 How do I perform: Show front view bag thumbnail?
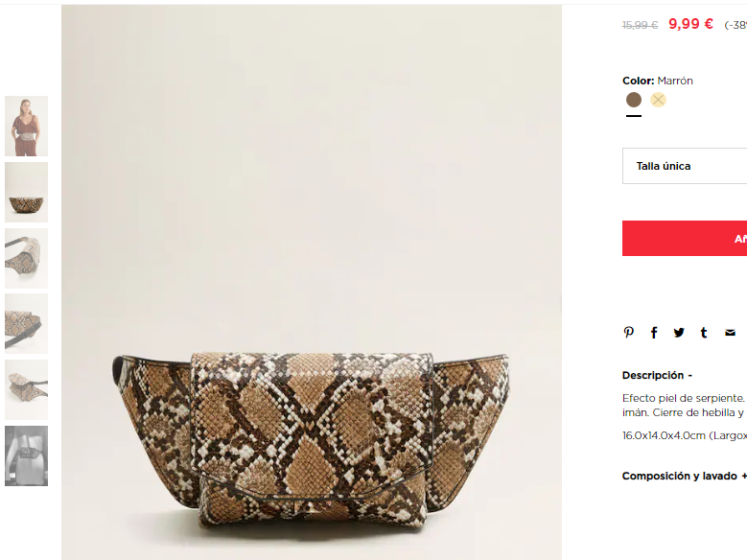point(26,192)
